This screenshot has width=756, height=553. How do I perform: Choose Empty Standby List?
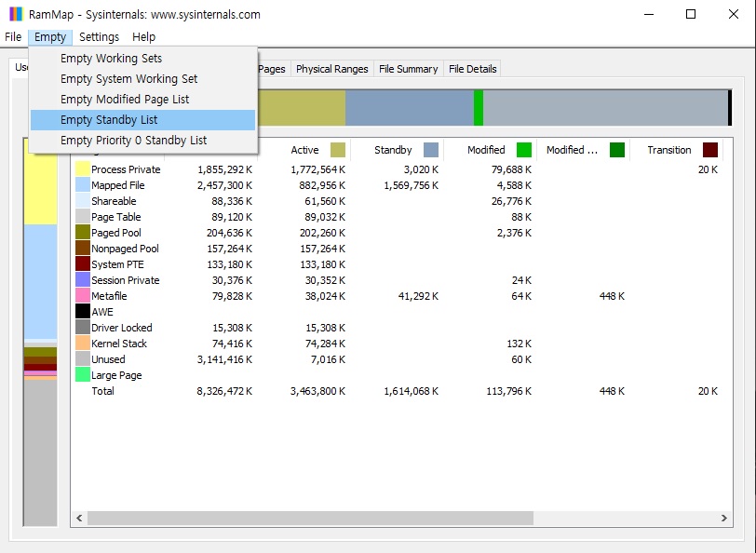pos(142,119)
